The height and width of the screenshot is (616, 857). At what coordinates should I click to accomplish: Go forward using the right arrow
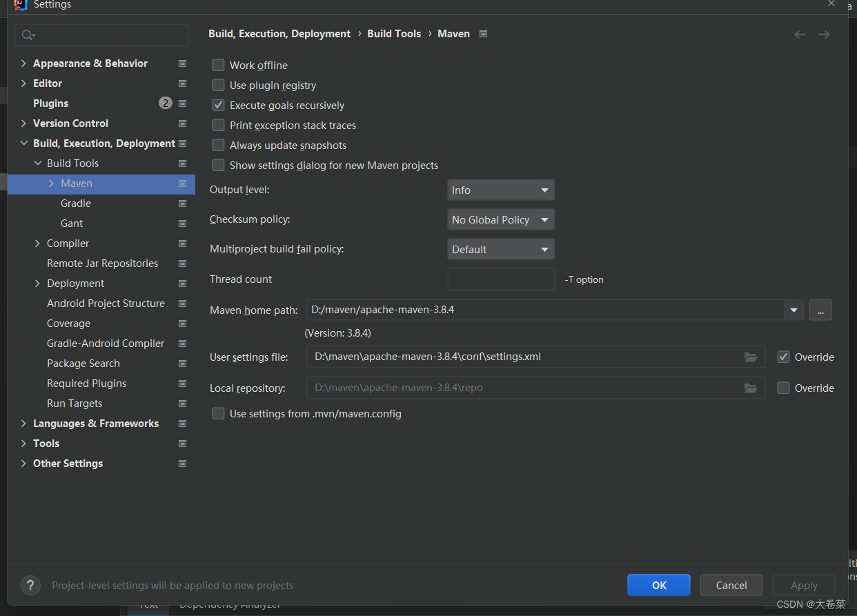click(x=824, y=34)
